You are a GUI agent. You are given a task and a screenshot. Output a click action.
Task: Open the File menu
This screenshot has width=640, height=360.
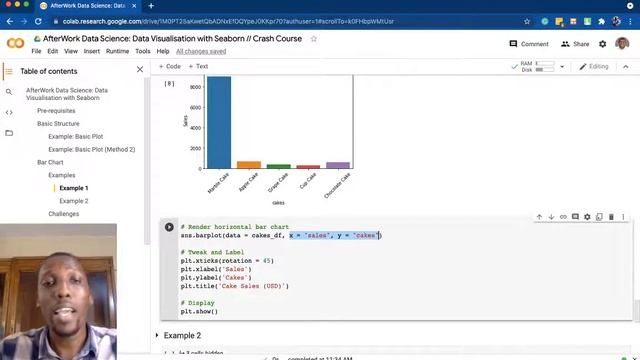(36, 51)
